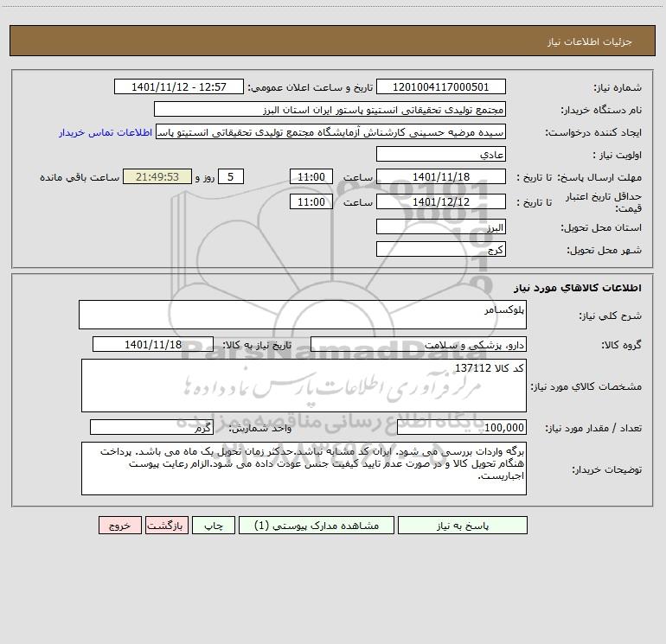This screenshot has height=644, width=666.
Task: Click the حداقل تاریخ اعتبار قیمت label
Action: click(x=604, y=202)
